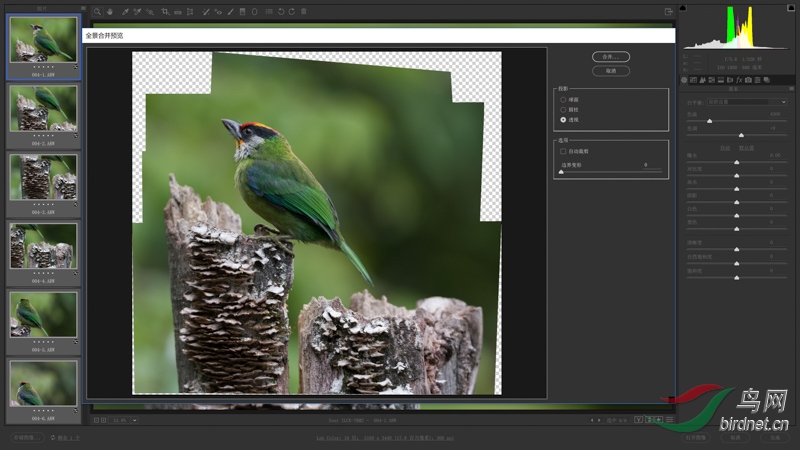Select the Perspective (透视) projection option

pos(564,119)
